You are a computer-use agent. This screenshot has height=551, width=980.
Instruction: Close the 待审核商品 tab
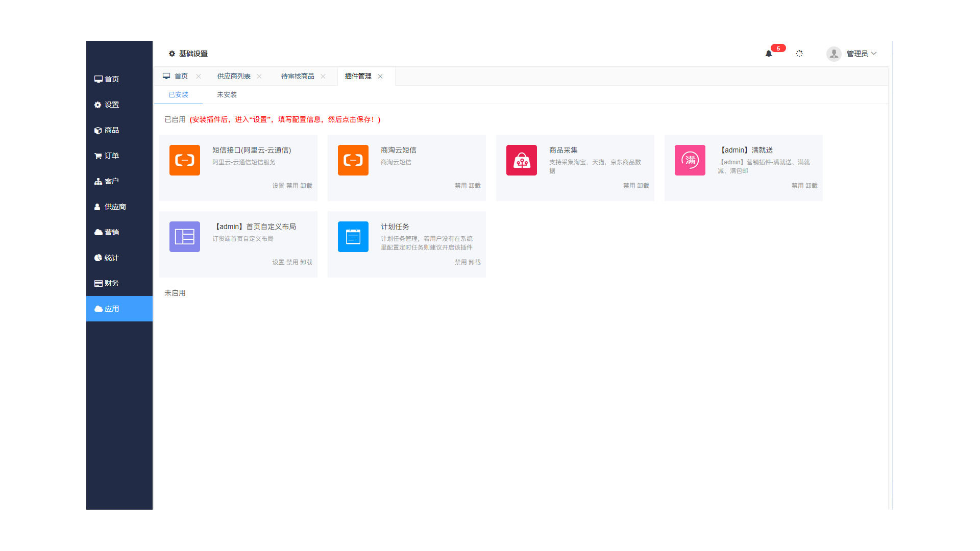323,77
